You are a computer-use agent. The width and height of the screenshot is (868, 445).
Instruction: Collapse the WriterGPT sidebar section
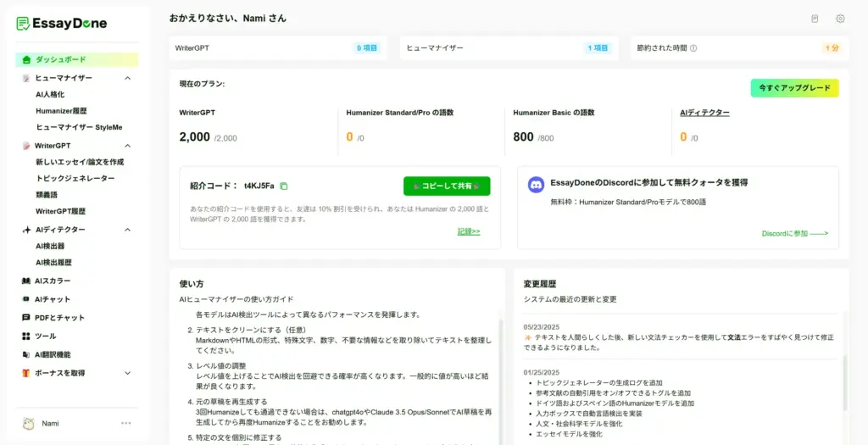pos(128,146)
